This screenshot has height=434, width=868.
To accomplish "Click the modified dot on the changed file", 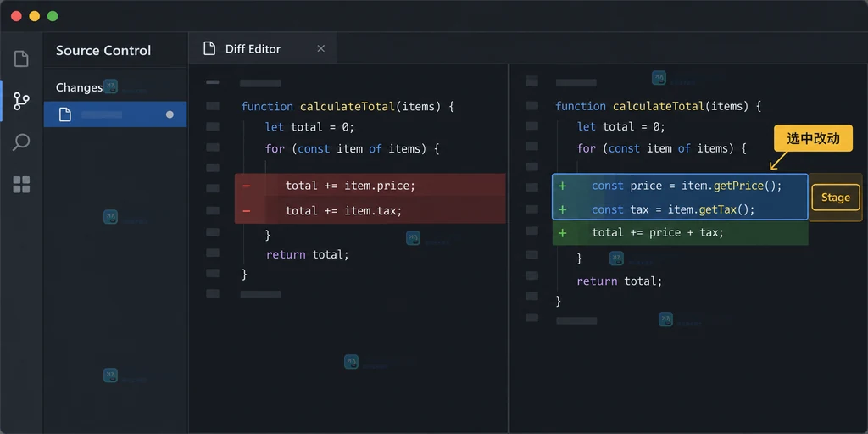I will (170, 114).
